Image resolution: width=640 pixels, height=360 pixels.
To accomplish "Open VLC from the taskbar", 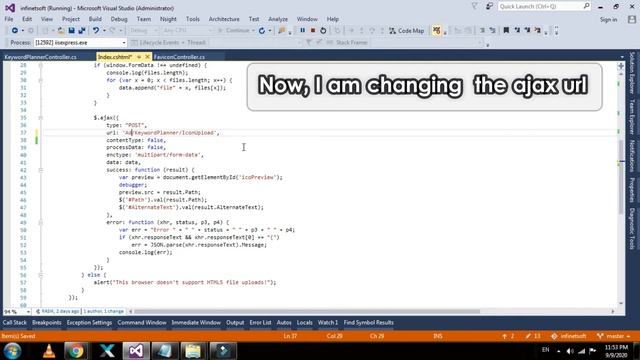I will pos(49,351).
